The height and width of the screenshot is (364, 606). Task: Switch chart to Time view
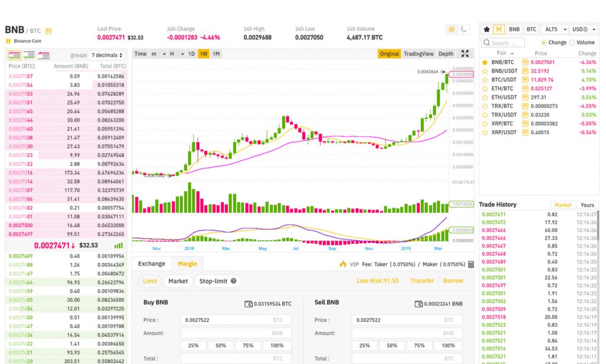coord(140,54)
